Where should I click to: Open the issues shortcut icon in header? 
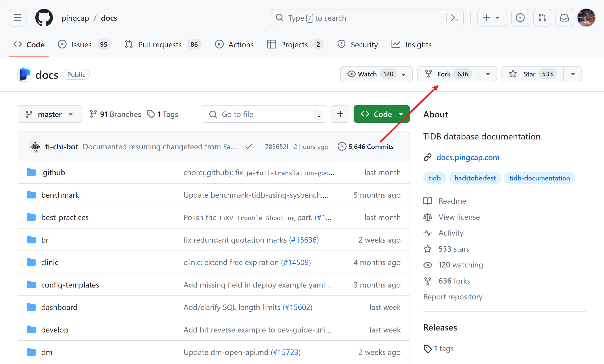pyautogui.click(x=520, y=18)
